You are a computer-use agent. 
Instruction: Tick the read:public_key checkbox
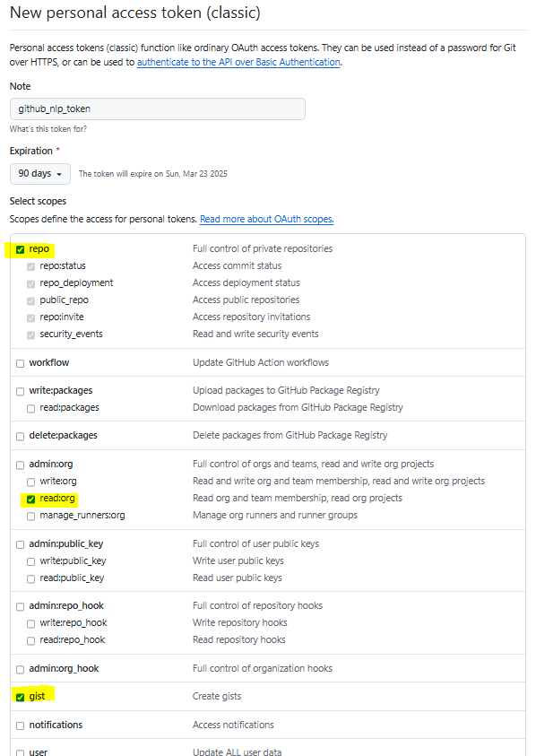coord(30,578)
